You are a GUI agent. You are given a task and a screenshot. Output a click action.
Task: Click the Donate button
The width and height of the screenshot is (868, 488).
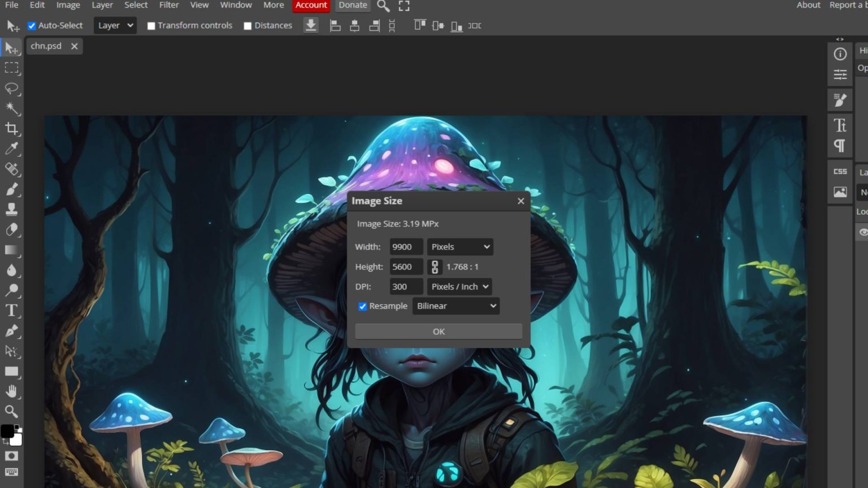353,6
